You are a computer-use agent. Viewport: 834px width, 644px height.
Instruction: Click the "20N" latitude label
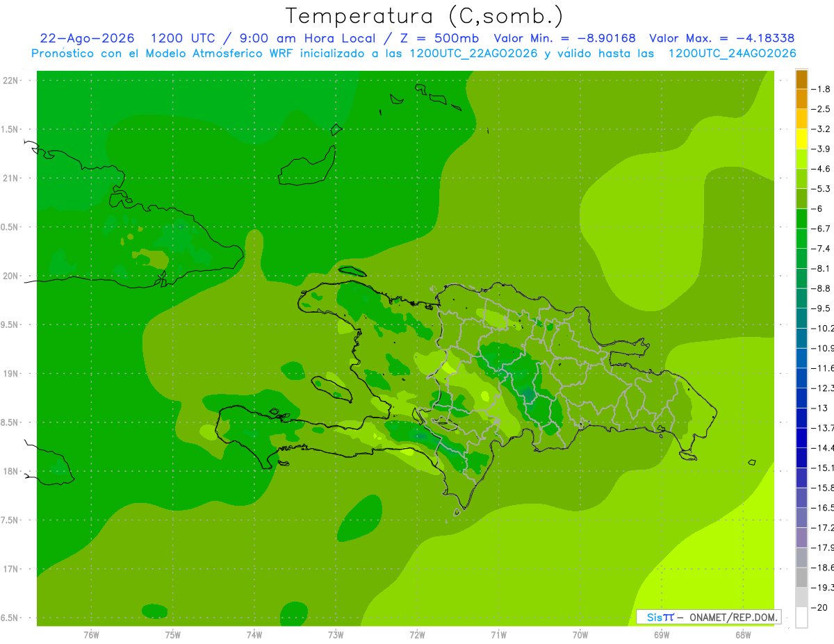(x=10, y=276)
